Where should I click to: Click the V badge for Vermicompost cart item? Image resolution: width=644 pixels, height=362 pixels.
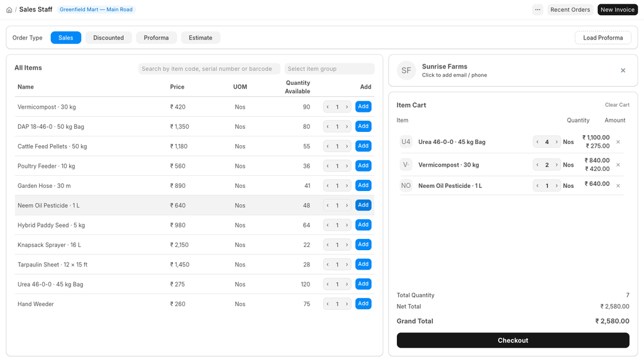click(x=406, y=165)
